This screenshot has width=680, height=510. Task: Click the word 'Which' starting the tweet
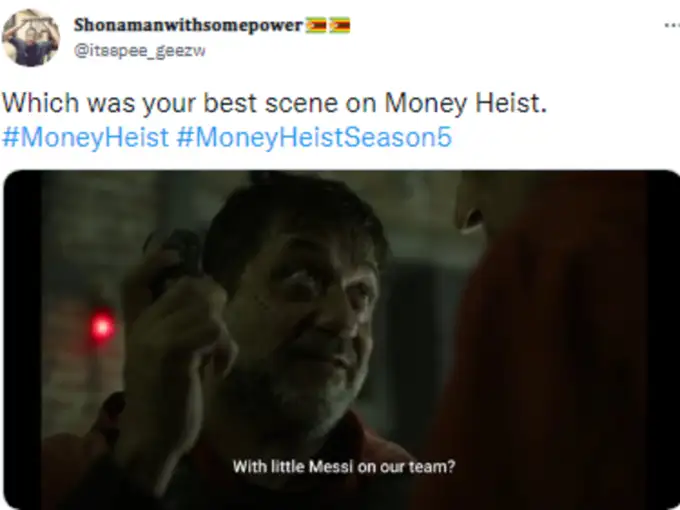coord(41,103)
